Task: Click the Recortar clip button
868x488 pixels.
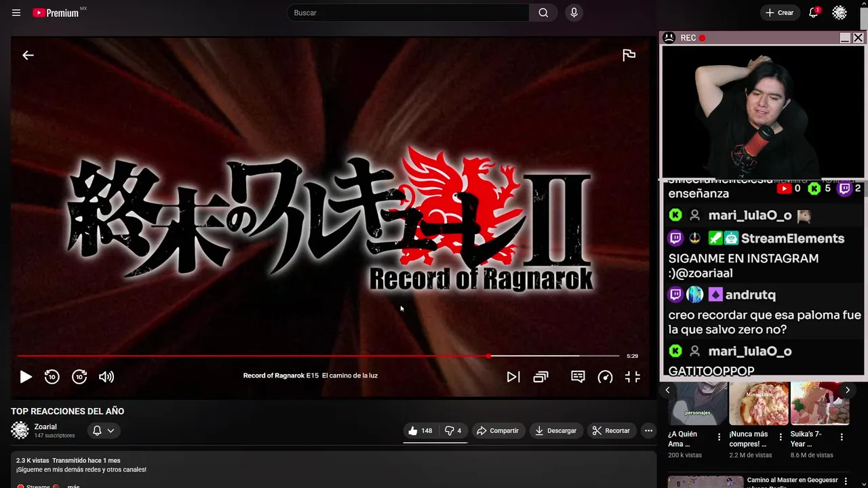Action: pyautogui.click(x=611, y=430)
